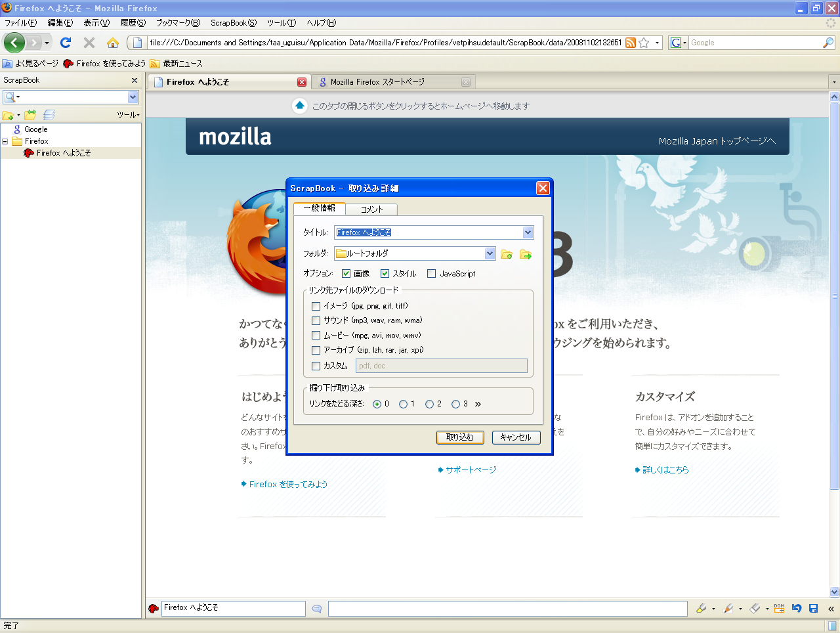Bookmark this page with the star icon
The width and height of the screenshot is (840, 633).
(644, 43)
